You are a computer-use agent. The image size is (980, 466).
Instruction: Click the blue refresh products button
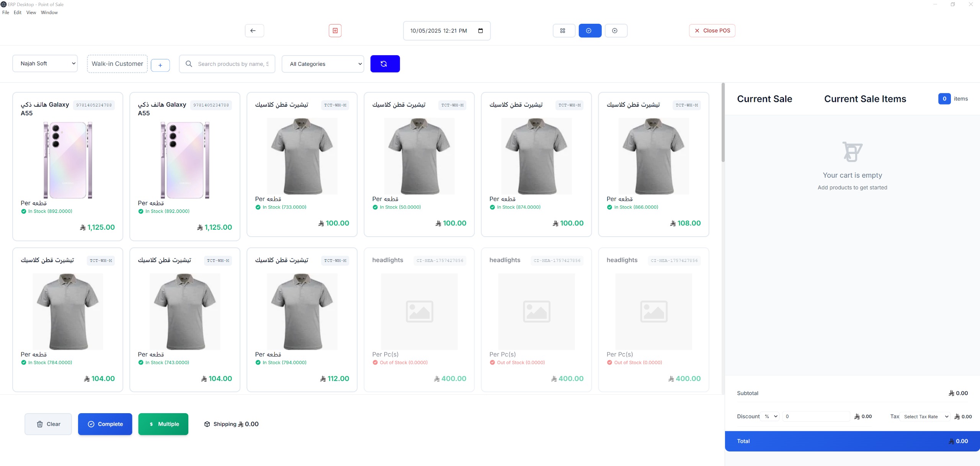385,64
